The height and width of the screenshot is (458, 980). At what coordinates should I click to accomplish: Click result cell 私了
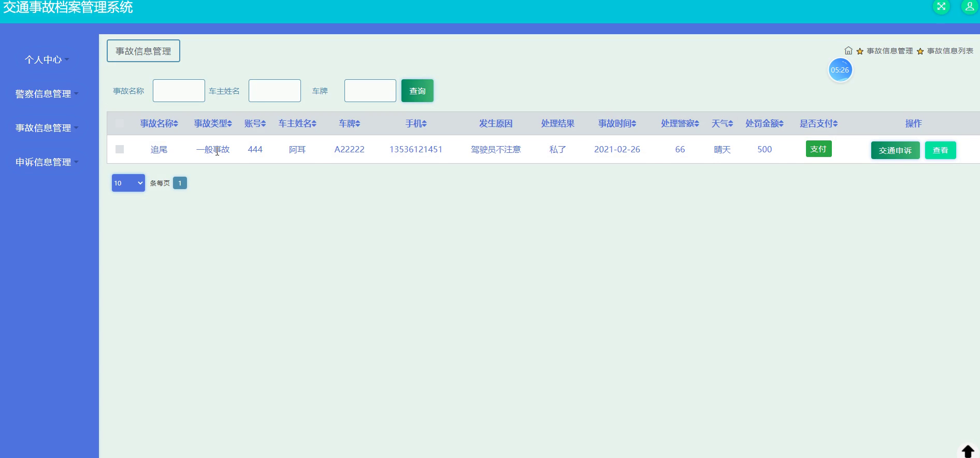(558, 149)
